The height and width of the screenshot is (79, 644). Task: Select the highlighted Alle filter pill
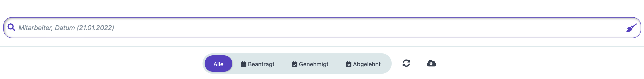(x=218, y=64)
